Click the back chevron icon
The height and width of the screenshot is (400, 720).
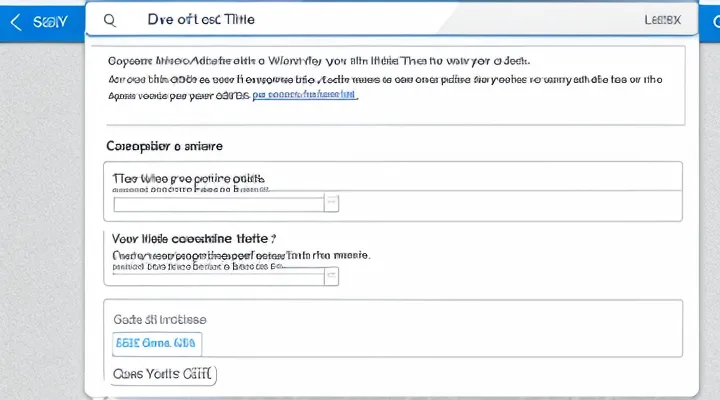(x=14, y=20)
